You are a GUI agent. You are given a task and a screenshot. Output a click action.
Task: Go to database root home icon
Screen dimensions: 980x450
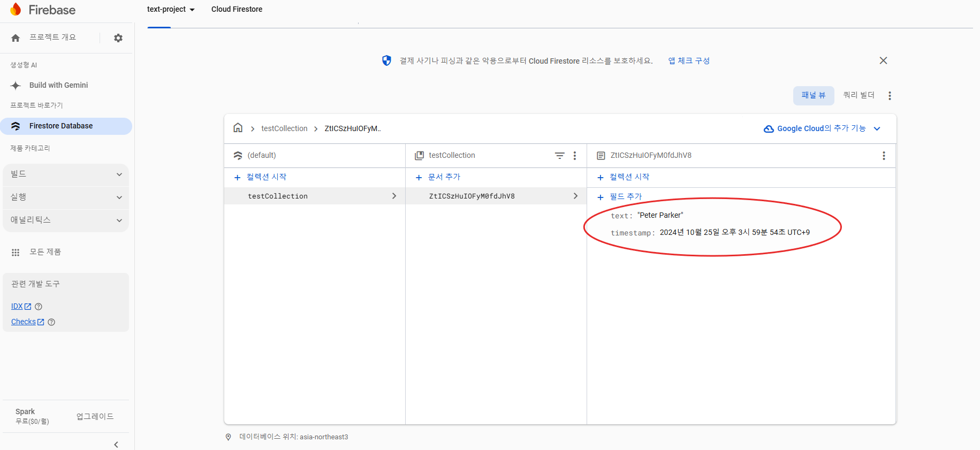pos(238,128)
